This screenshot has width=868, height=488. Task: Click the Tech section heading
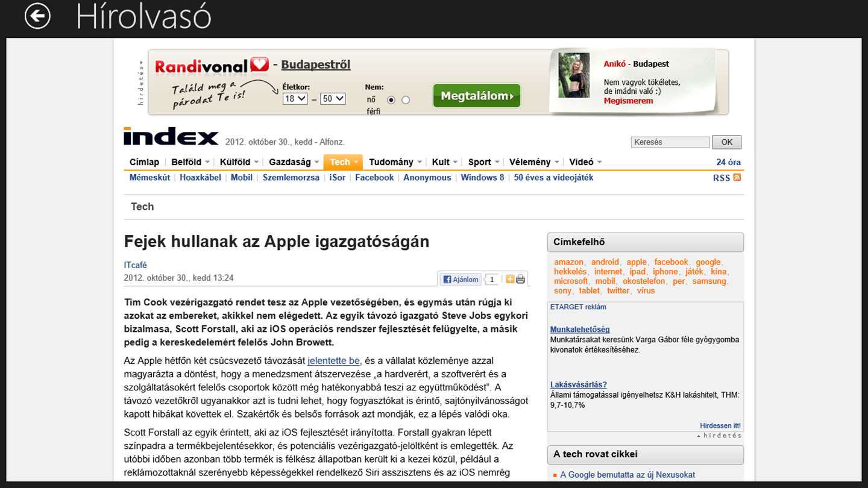[x=142, y=207]
